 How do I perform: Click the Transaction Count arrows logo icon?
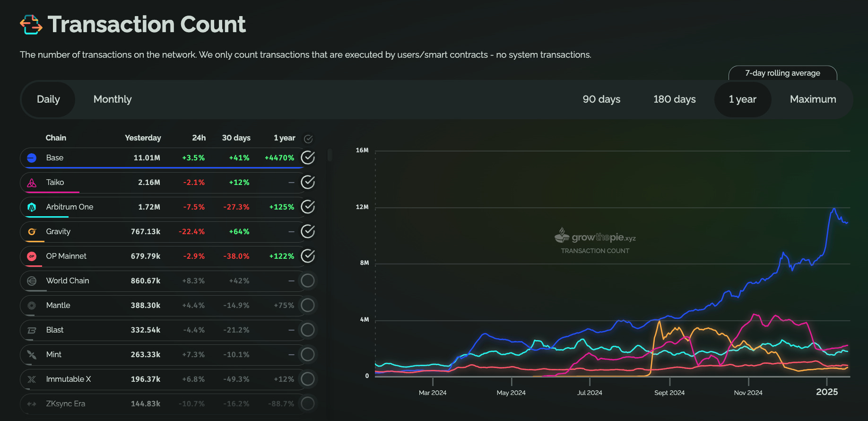point(31,25)
